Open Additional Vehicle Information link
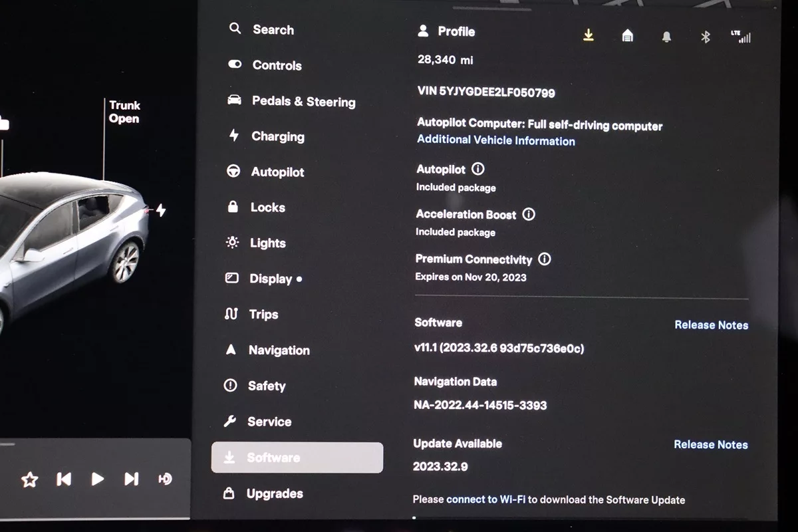798x532 pixels. pos(495,140)
